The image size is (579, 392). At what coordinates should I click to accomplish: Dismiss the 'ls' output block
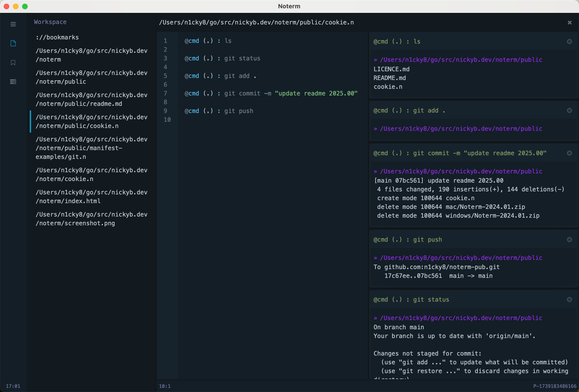(569, 42)
